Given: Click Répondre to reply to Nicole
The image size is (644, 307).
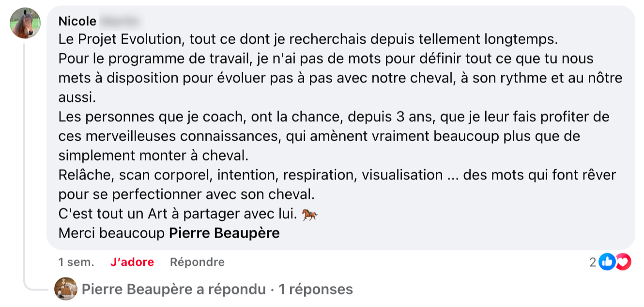Looking at the screenshot, I should point(197,262).
